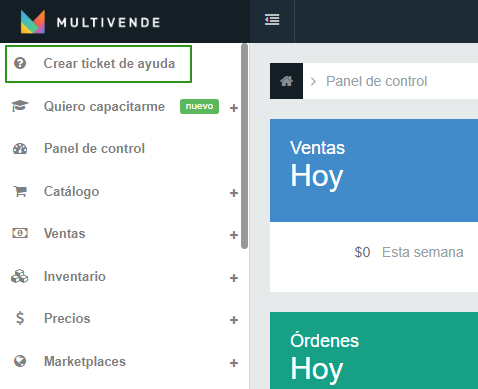This screenshot has height=389, width=478.
Task: Click the graduation cap icon
Action: coord(20,106)
